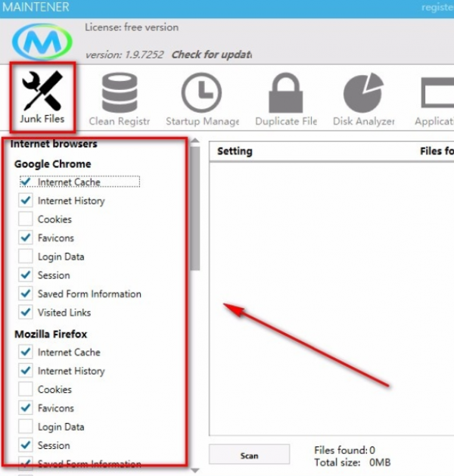The width and height of the screenshot is (454, 476).
Task: Enable Google Chrome Login Data checkbox
Action: point(26,257)
